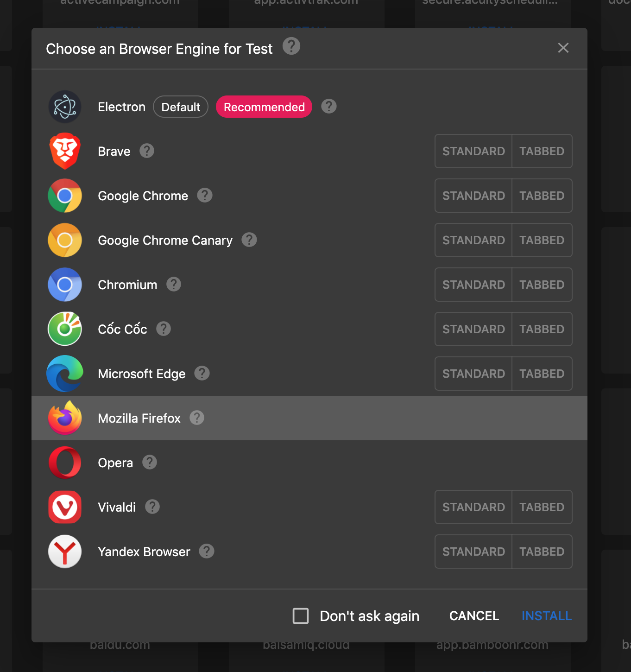Select the Google Chrome icon

[65, 196]
